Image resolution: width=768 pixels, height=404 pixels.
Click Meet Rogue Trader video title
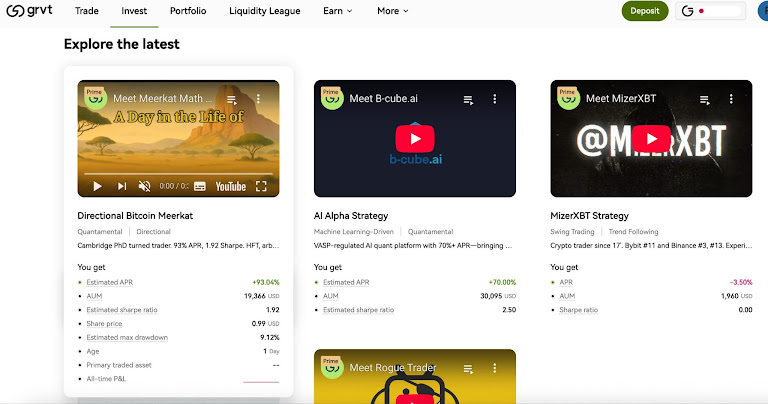[x=393, y=368]
